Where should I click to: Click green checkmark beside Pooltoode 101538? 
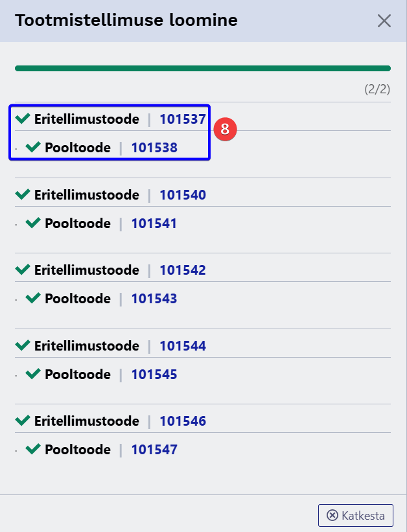(33, 147)
